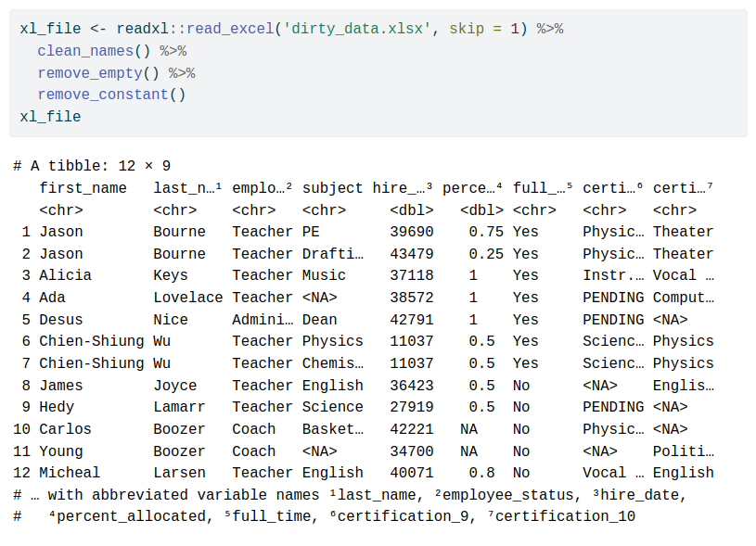756x546 pixels.
Task: Click the subject Physics in row 6
Action: tap(333, 341)
